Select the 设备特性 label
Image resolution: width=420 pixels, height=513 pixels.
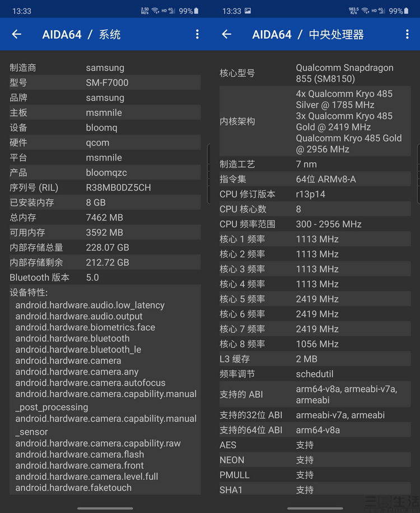(29, 292)
